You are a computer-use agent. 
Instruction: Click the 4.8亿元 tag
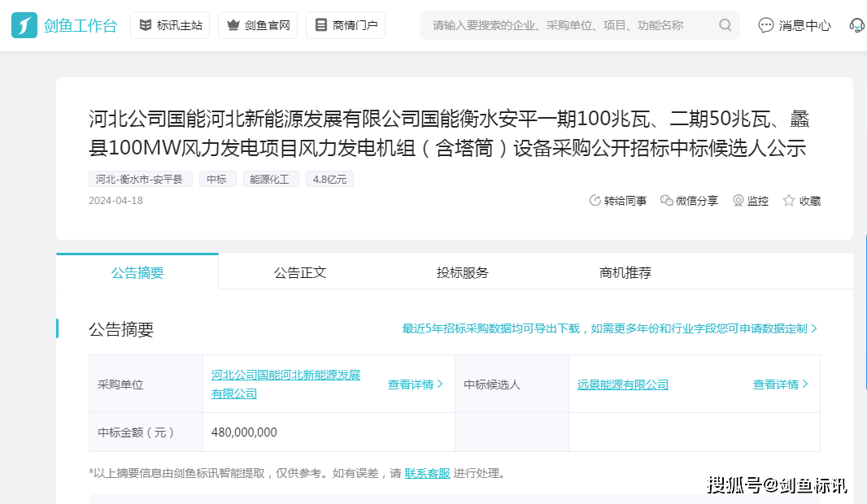[329, 179]
